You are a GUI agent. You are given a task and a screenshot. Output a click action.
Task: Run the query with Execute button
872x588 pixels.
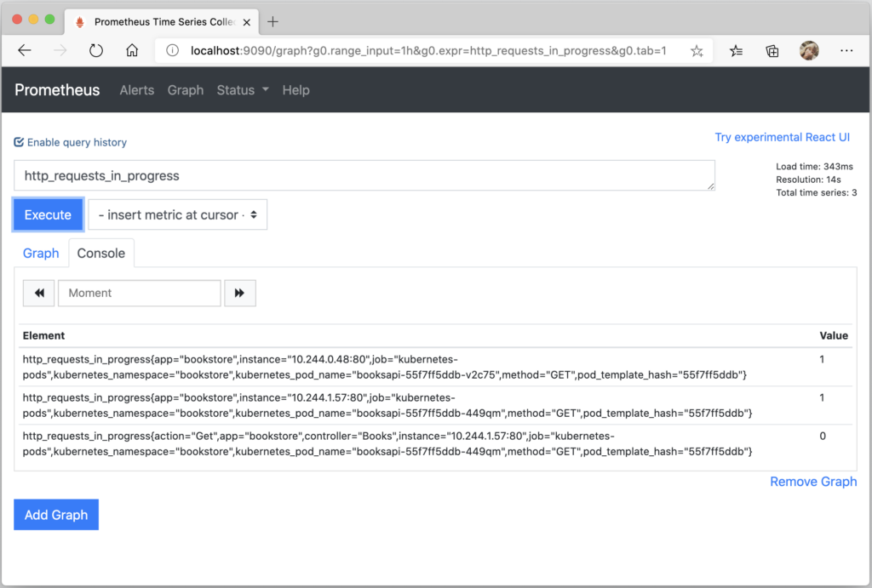(48, 214)
